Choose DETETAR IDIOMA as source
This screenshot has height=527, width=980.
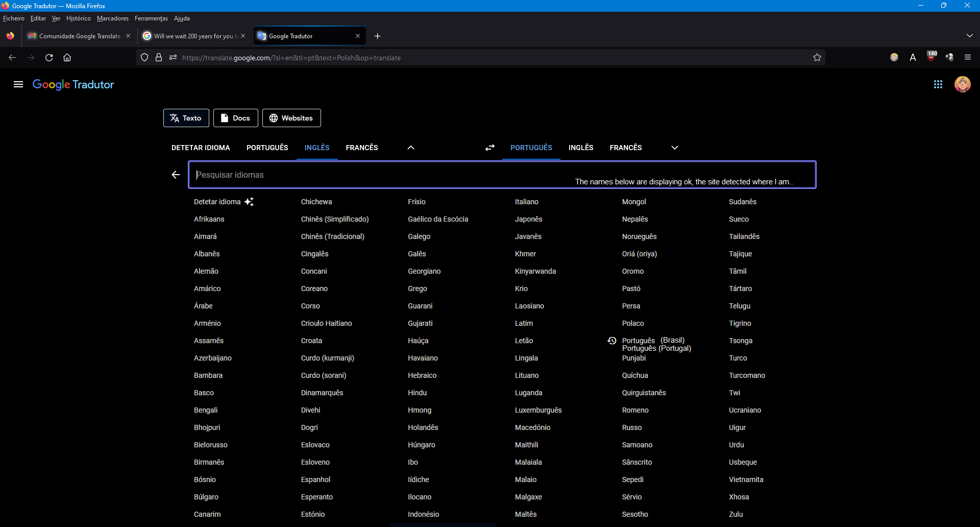(x=201, y=148)
